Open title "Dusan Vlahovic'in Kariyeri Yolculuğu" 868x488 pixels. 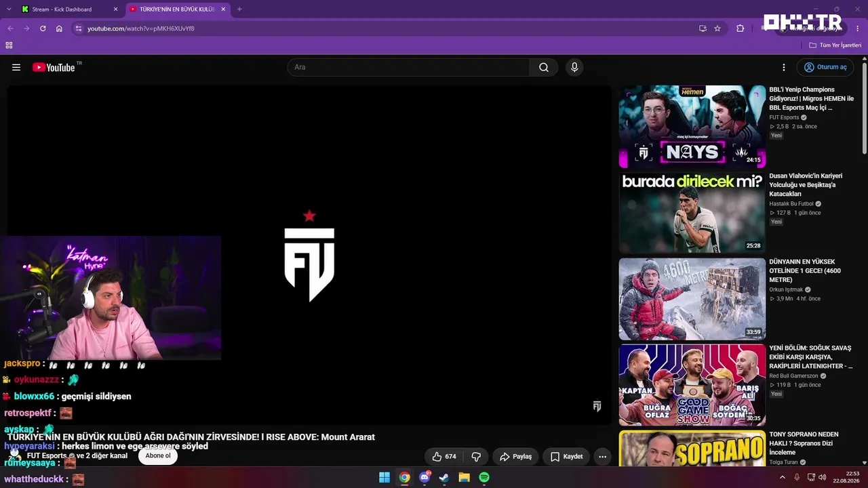click(807, 184)
